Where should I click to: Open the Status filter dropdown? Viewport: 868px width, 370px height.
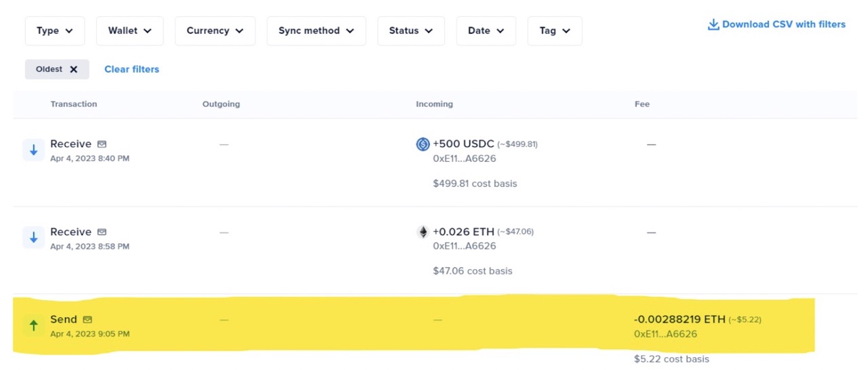coord(411,31)
